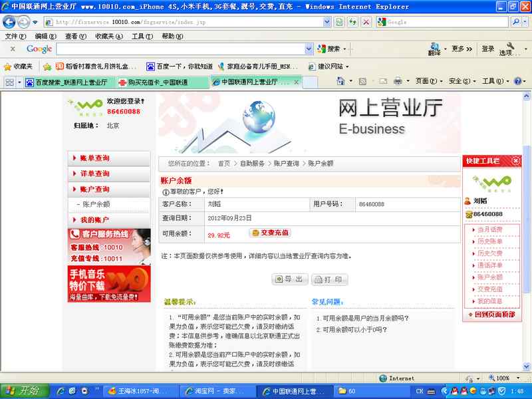Screen dimensions: 532x399
Task: Click 回到页面顶部 in the quick toolbar
Action: coord(495,315)
